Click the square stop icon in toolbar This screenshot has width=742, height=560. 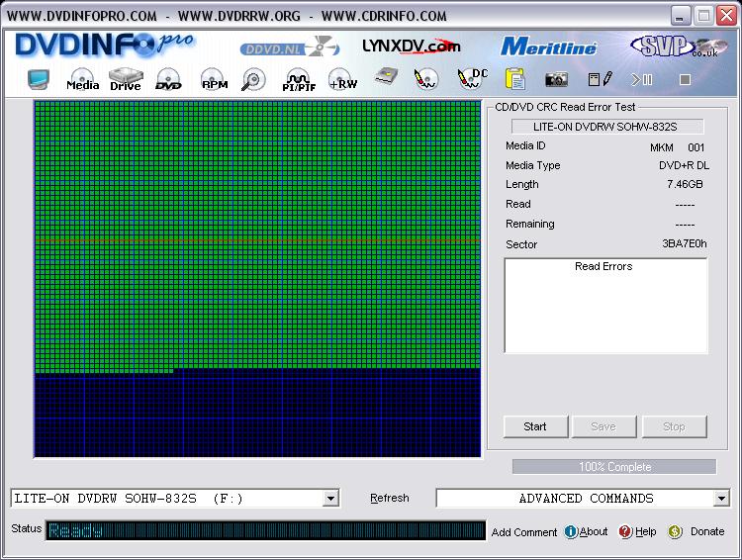[x=685, y=79]
